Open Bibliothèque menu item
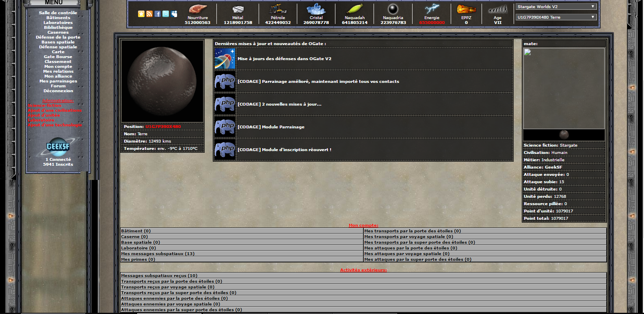Screen dimensions: 644x314 click(58, 27)
